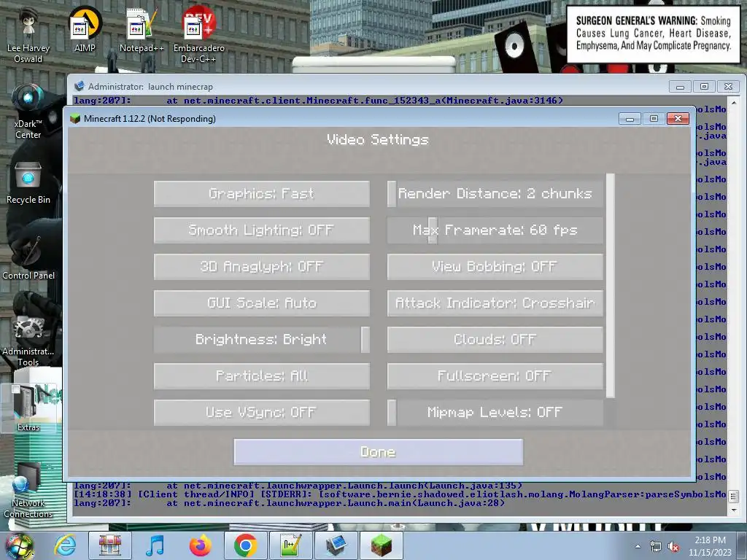
Task: Toggle 3D Anaglyph: OFF
Action: click(262, 267)
